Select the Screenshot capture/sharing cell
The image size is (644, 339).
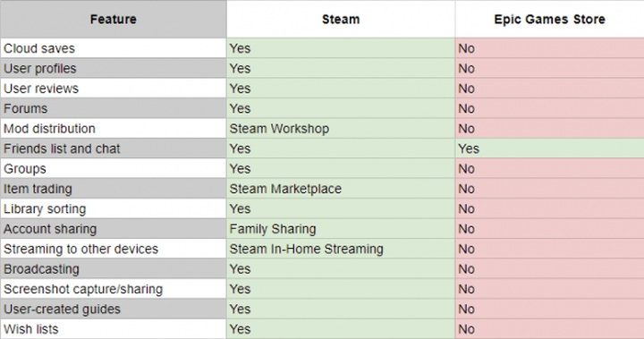[x=113, y=289]
